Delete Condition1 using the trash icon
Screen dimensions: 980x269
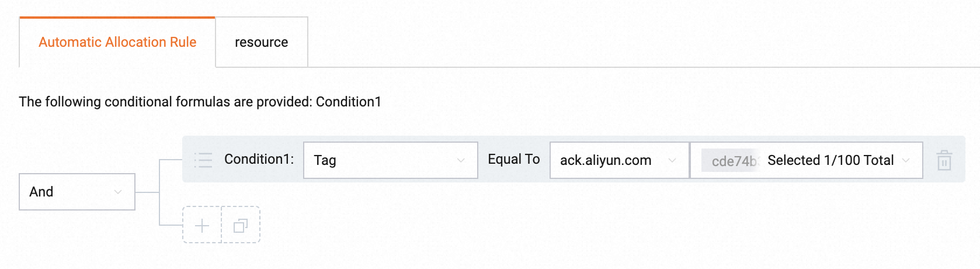[x=944, y=160]
